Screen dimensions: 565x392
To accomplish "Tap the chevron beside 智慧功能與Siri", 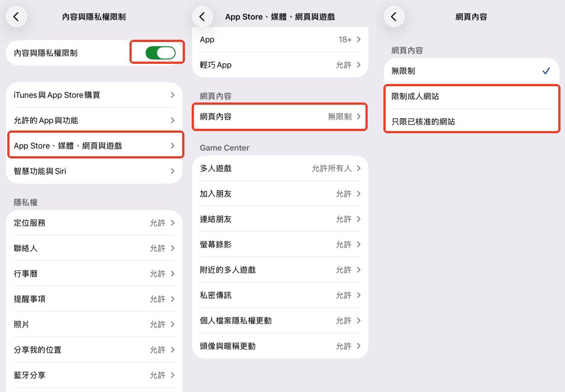I will point(173,171).
